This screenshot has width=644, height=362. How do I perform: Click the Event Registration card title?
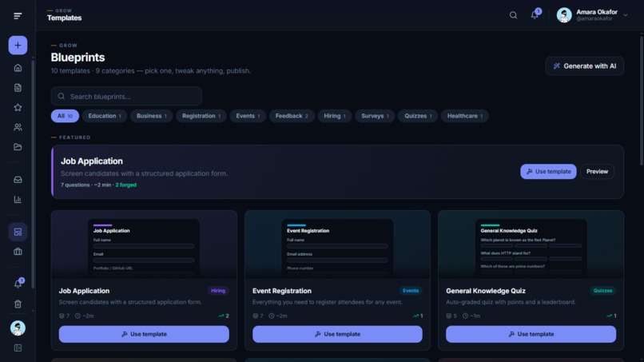pos(282,291)
